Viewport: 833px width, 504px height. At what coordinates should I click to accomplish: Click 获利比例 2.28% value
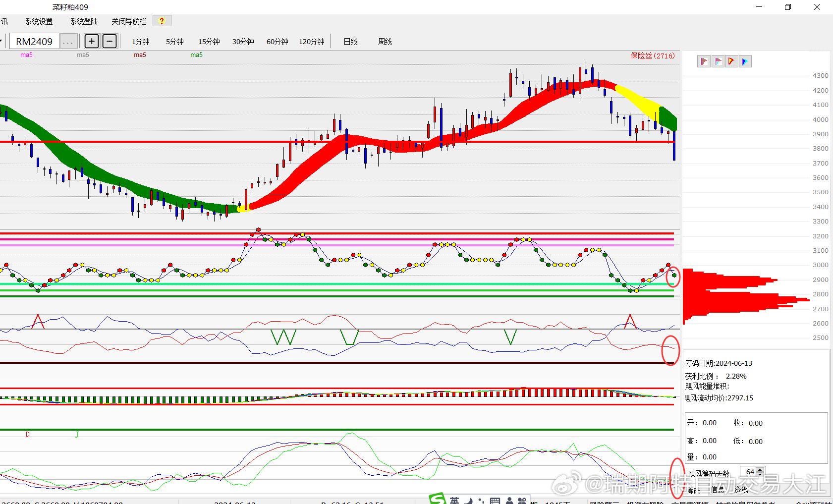pyautogui.click(x=736, y=376)
